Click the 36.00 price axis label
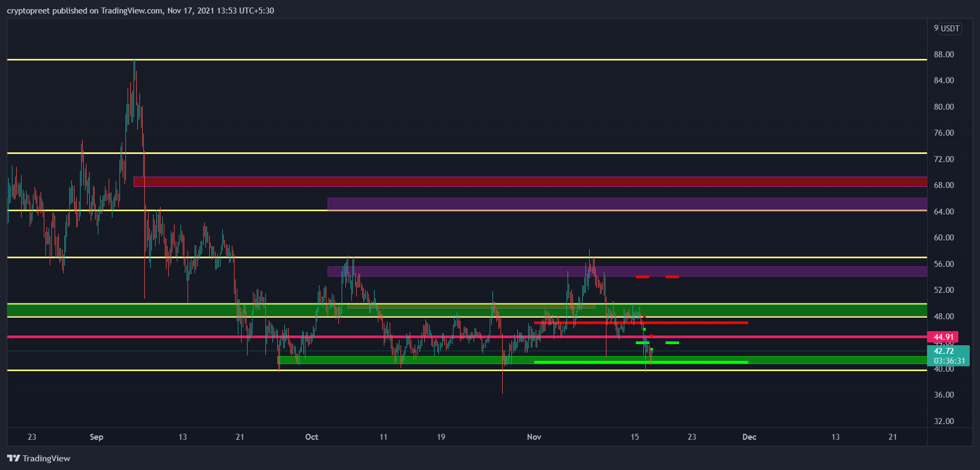 click(944, 395)
